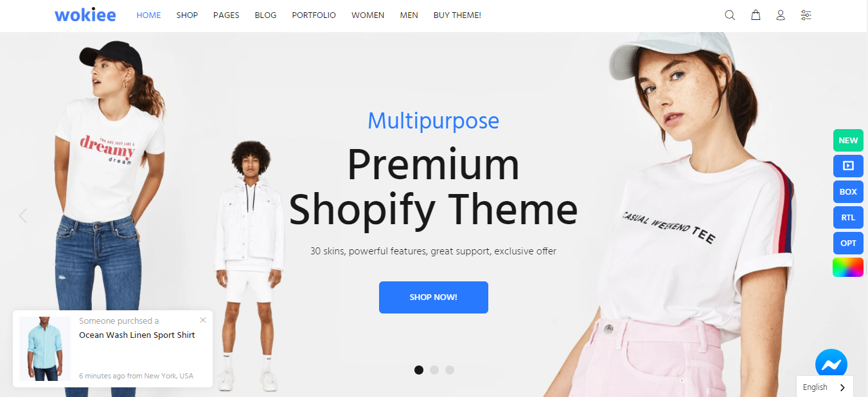Click the wokiee logo

pyautogui.click(x=85, y=15)
